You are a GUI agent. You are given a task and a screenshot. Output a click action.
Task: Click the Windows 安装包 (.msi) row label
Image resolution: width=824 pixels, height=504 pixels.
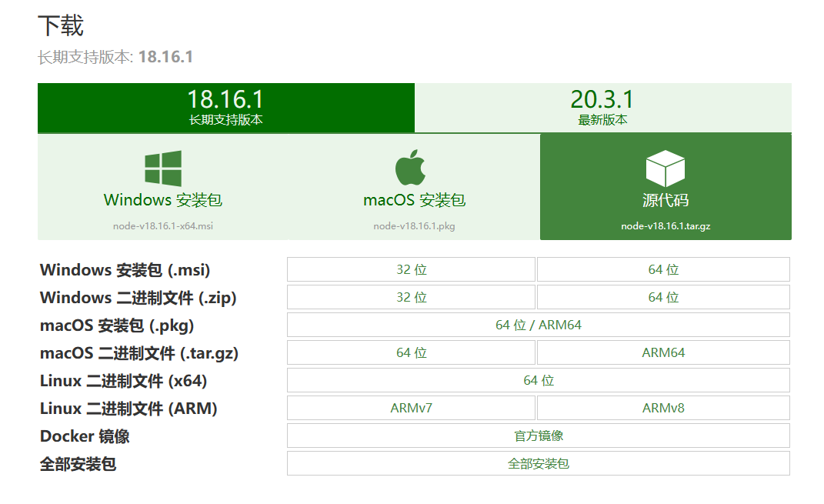point(125,270)
